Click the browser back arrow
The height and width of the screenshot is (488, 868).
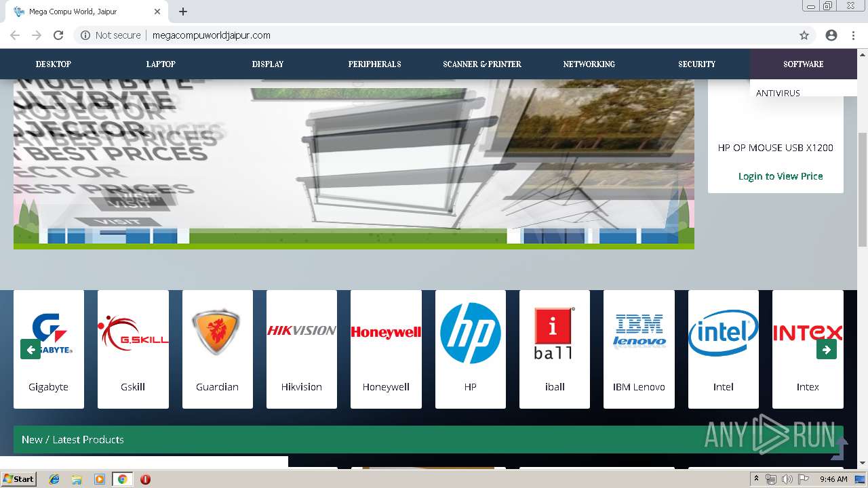[x=15, y=35]
